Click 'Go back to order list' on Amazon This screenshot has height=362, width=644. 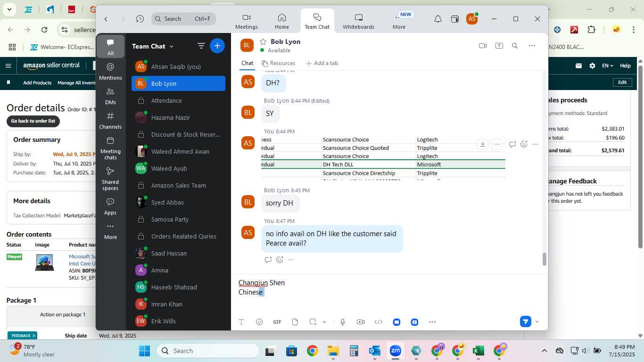[x=33, y=121]
